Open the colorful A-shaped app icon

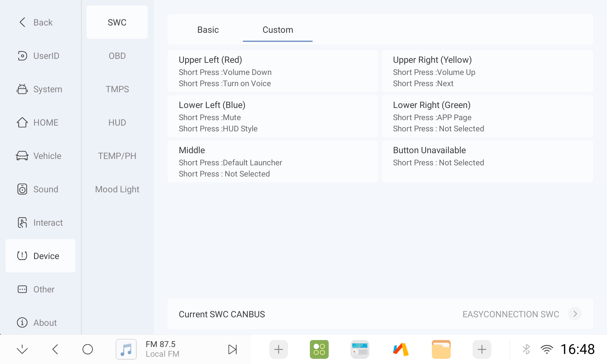point(401,349)
